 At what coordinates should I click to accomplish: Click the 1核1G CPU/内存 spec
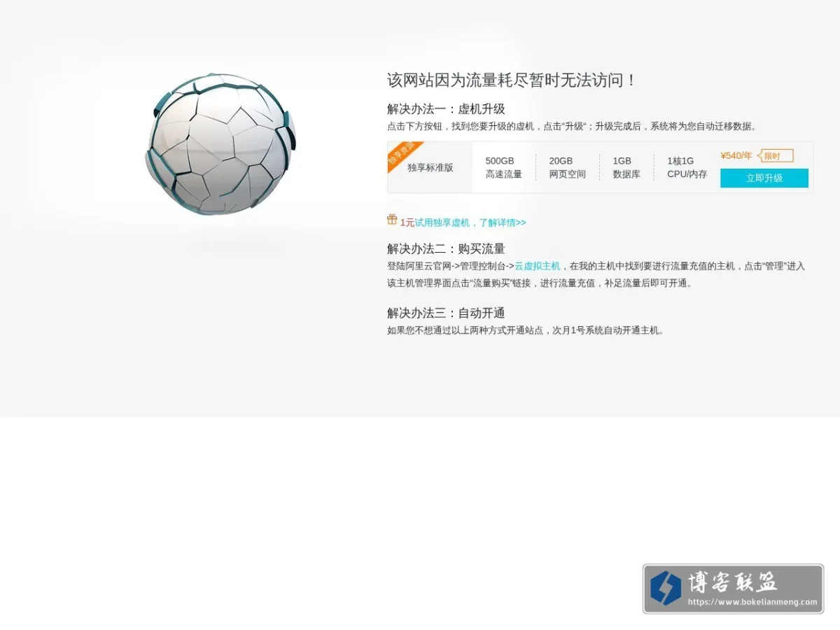click(x=687, y=168)
